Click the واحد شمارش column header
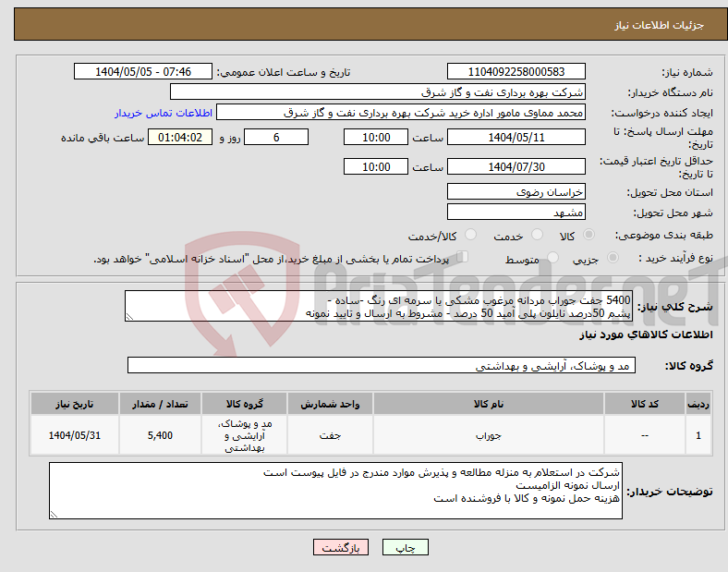Screen dimensions: 728x572 point(330,404)
